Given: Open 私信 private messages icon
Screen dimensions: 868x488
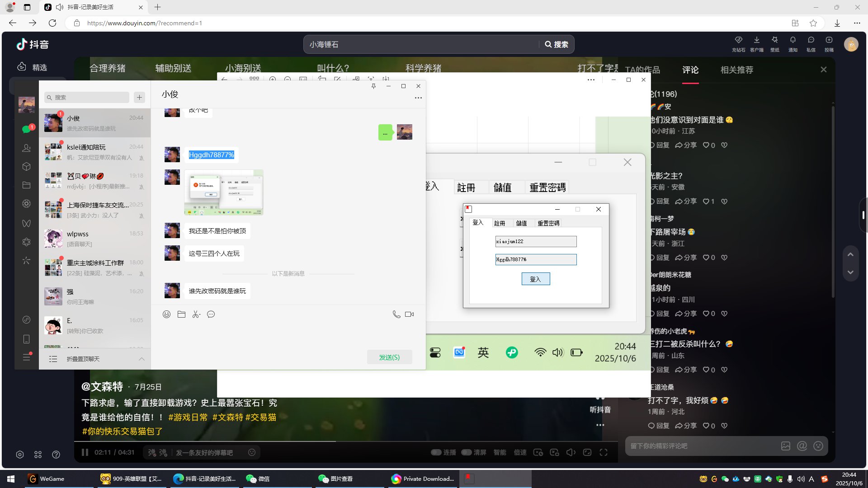Looking at the screenshot, I should [x=811, y=41].
